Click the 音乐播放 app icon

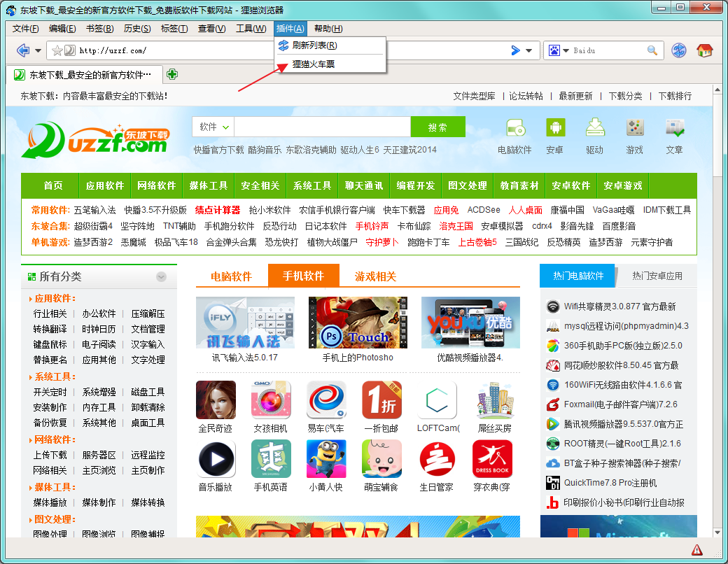tap(216, 459)
